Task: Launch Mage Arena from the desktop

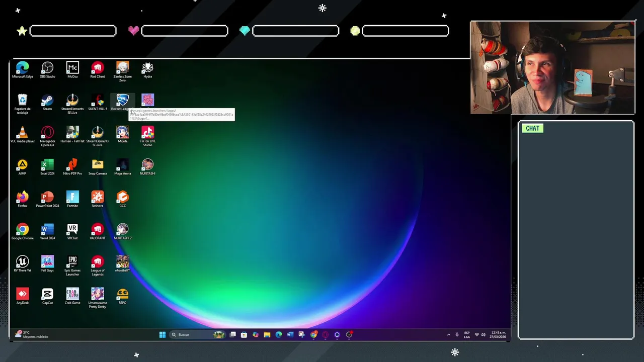Action: [122, 167]
